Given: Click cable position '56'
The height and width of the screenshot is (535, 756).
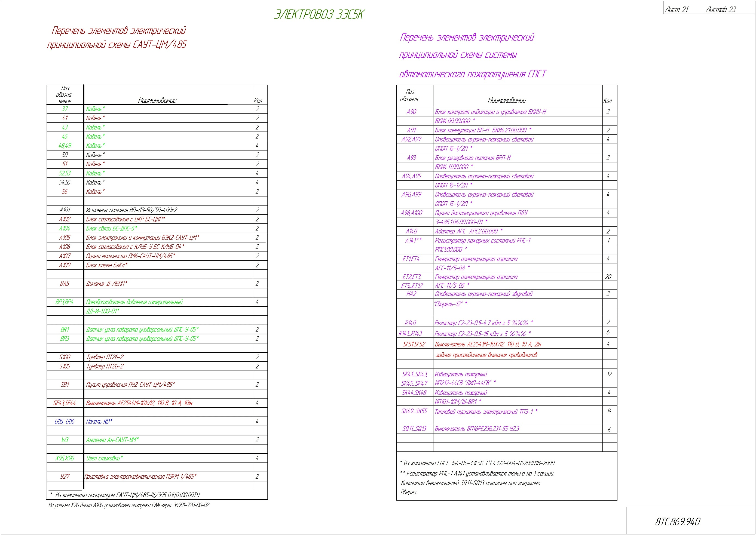Looking at the screenshot, I should click(x=65, y=192).
